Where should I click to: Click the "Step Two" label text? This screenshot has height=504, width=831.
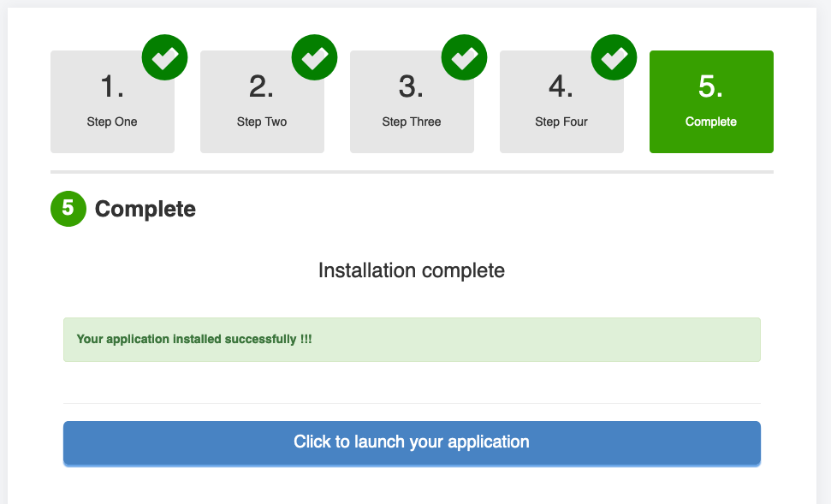tap(262, 122)
